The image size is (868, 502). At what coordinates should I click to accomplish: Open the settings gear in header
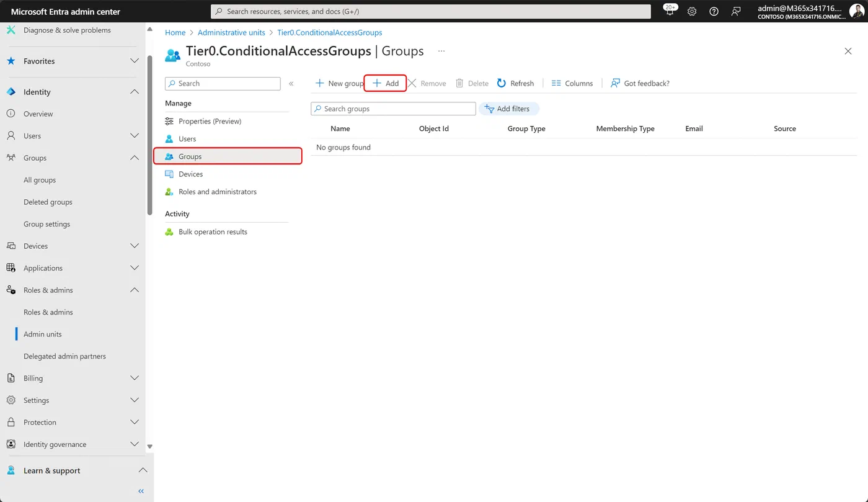692,11
